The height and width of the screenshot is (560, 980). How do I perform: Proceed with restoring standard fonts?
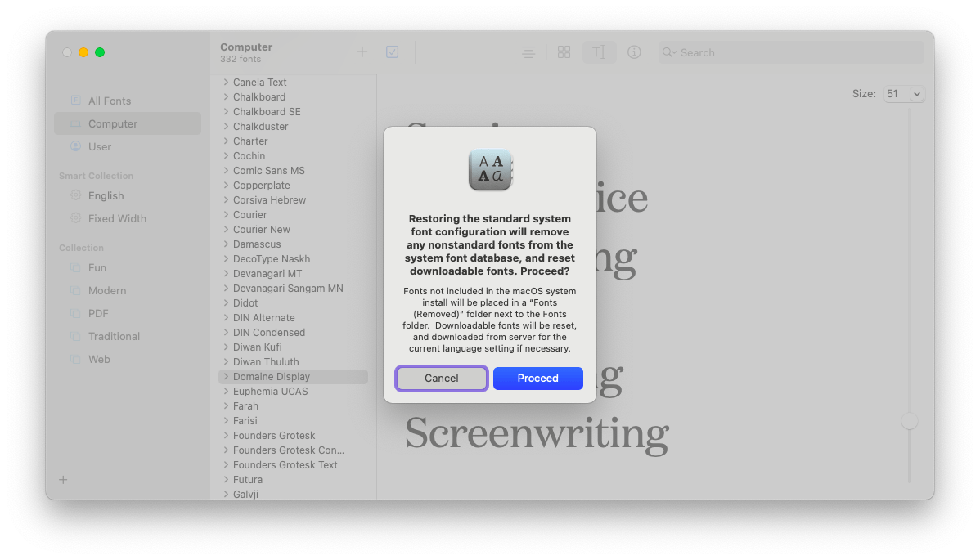click(537, 378)
